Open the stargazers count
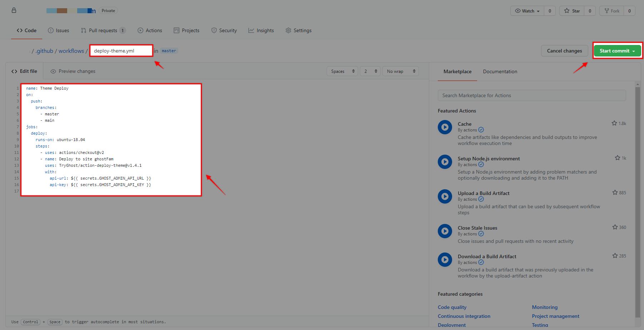This screenshot has height=330, width=644. [x=590, y=11]
